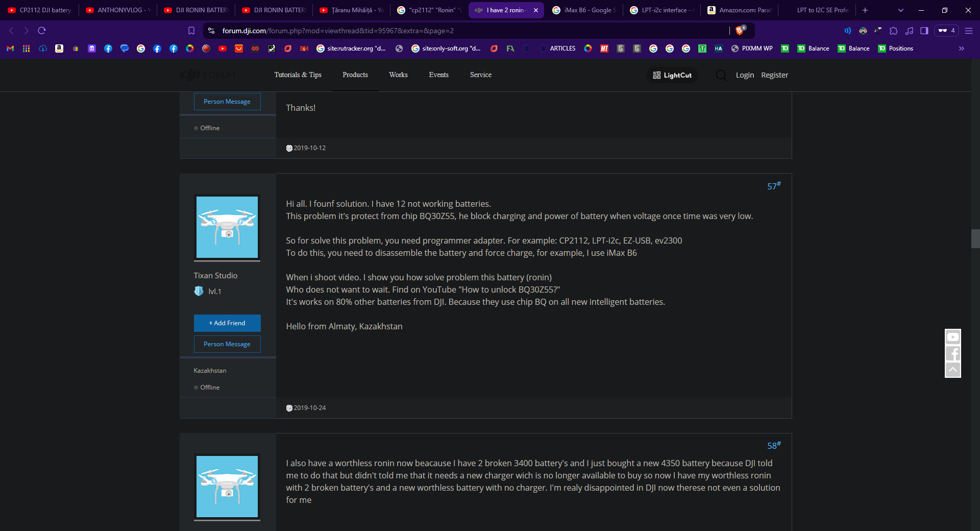Click the 2019-10-24 post date
The height and width of the screenshot is (531, 980).
tap(309, 408)
